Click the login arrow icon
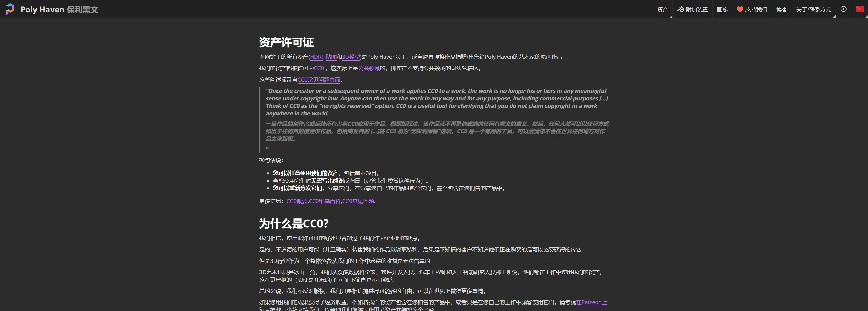868x311 pixels. click(x=844, y=9)
